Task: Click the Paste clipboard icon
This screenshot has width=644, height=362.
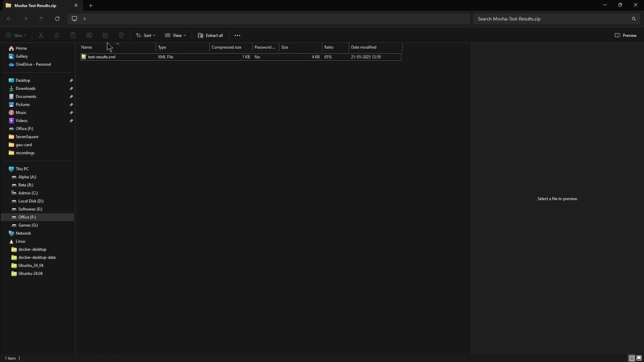Action: pyautogui.click(x=73, y=35)
